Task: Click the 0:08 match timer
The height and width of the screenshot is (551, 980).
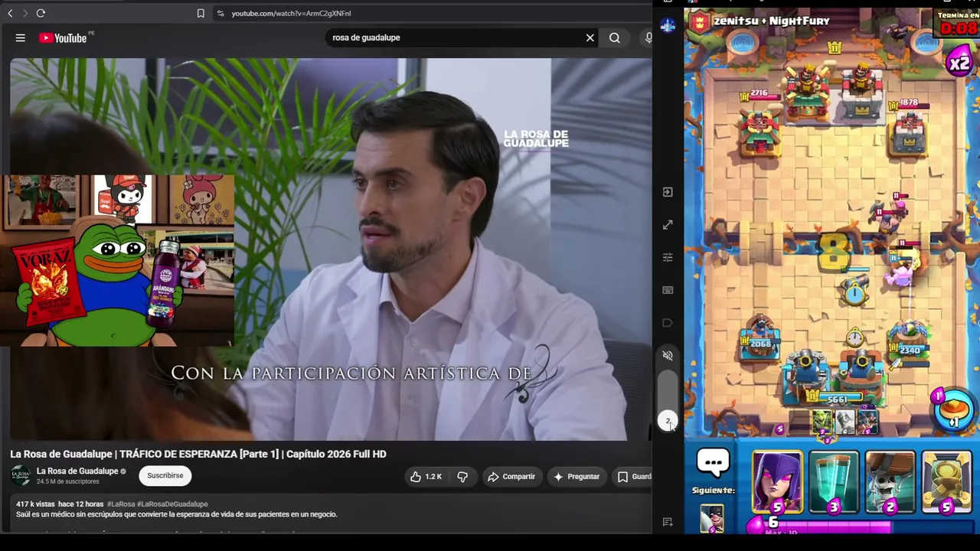Action: [958, 29]
